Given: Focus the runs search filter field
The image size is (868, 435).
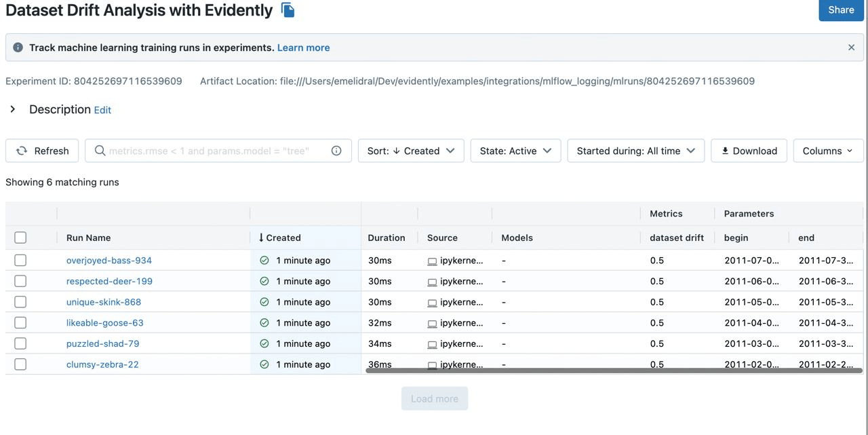Looking at the screenshot, I should coord(218,151).
